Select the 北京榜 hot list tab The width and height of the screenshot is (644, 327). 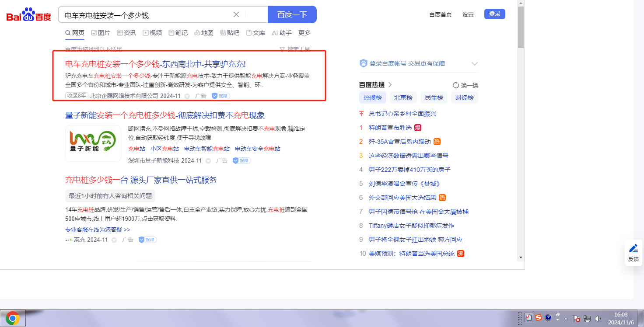403,97
